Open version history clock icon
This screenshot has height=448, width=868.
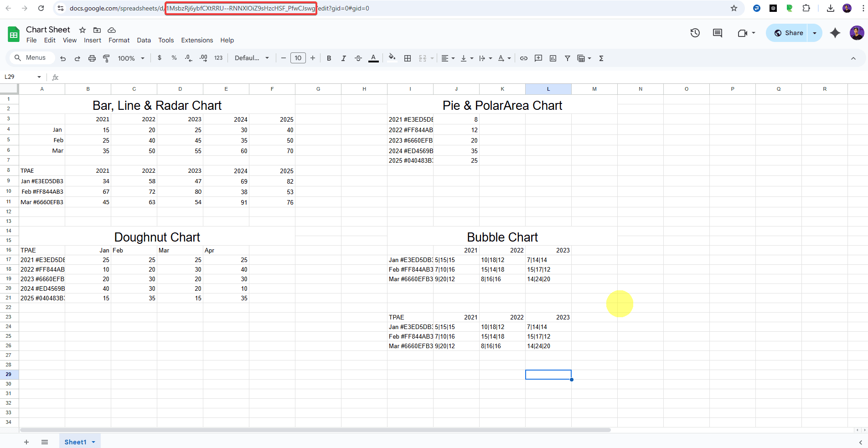point(695,33)
